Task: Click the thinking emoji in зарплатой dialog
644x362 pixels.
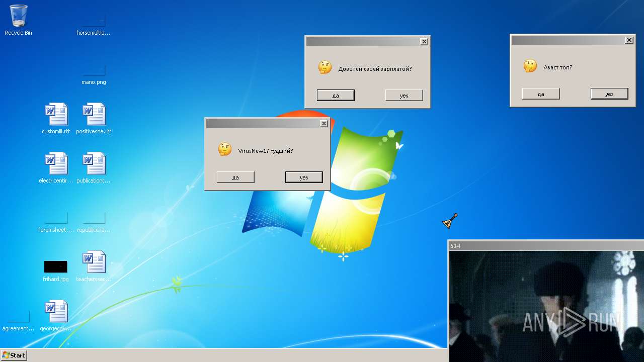Action: (x=325, y=67)
